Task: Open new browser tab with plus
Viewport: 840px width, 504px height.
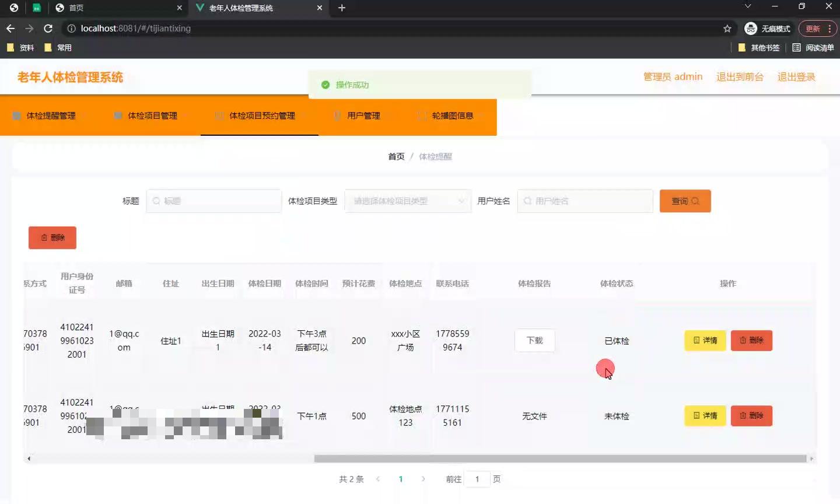Action: point(342,8)
